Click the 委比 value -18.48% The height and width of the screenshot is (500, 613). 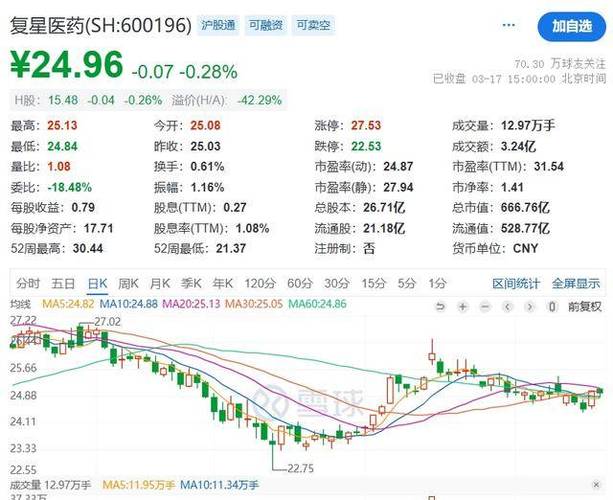70,187
